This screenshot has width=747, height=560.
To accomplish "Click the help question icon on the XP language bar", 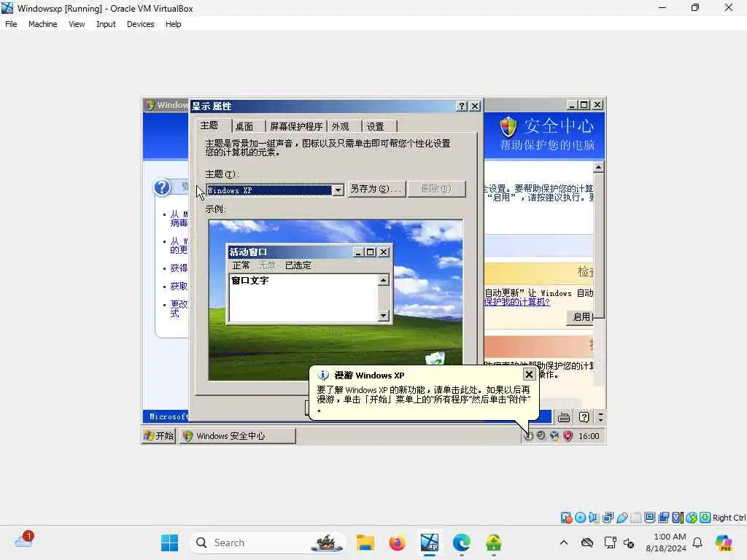I will (x=584, y=418).
